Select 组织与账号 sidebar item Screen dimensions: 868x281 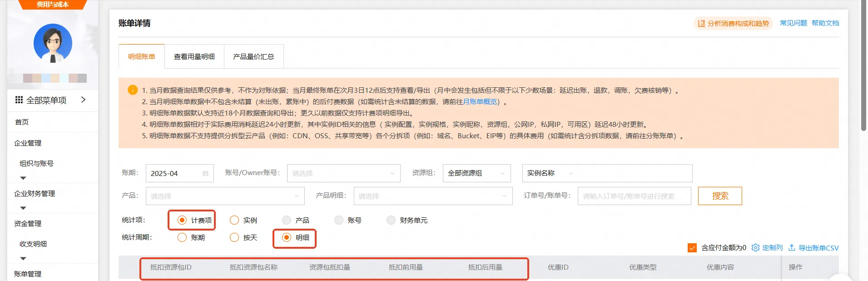[36, 163]
